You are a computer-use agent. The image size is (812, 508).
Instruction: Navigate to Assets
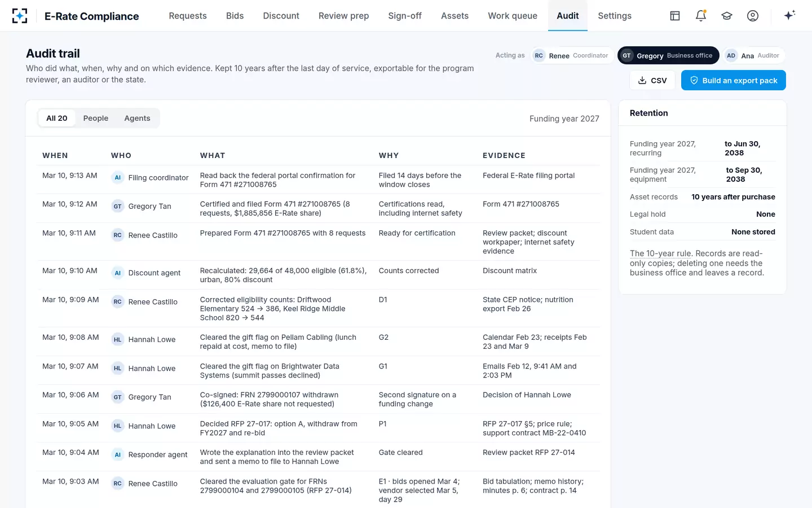(x=454, y=16)
